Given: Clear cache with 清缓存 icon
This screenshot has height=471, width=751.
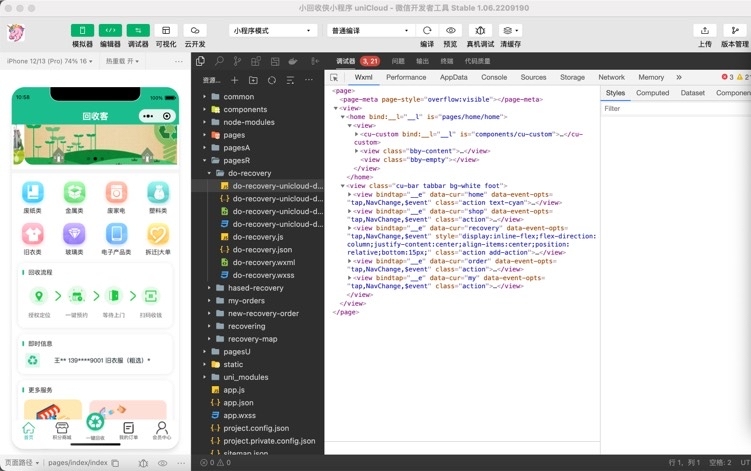Looking at the screenshot, I should coord(510,31).
